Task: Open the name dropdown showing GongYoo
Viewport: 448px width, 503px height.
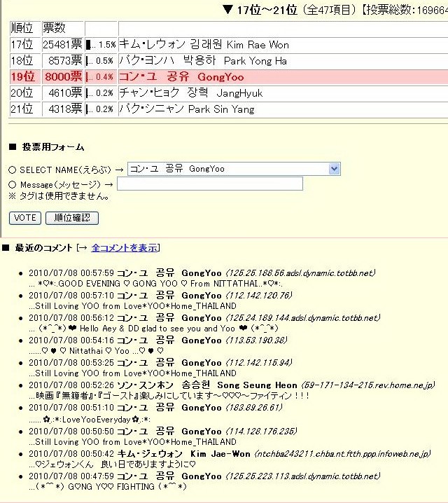Action: (x=234, y=169)
